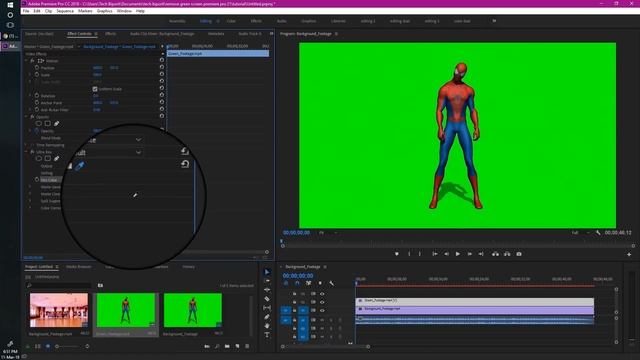Create ellipse mask under Ultra Key
640x360 pixels.
point(39,158)
